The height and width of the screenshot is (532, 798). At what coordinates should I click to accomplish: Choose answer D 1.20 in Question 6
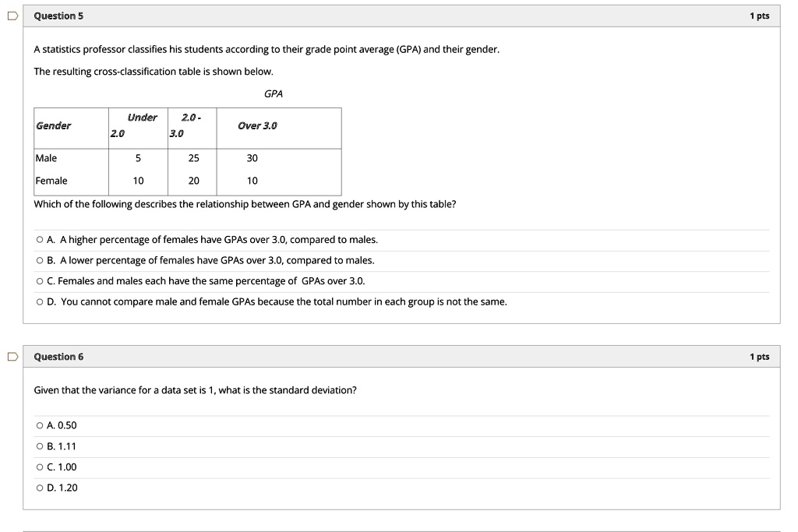[38, 488]
